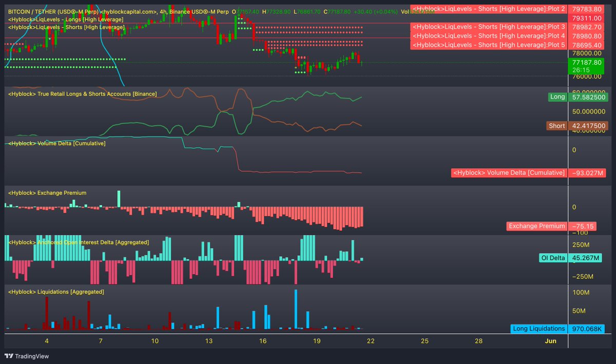The image size is (616, 364).
Task: Select True Retail Longs & Shorts Accounts legend
Action: (82, 93)
